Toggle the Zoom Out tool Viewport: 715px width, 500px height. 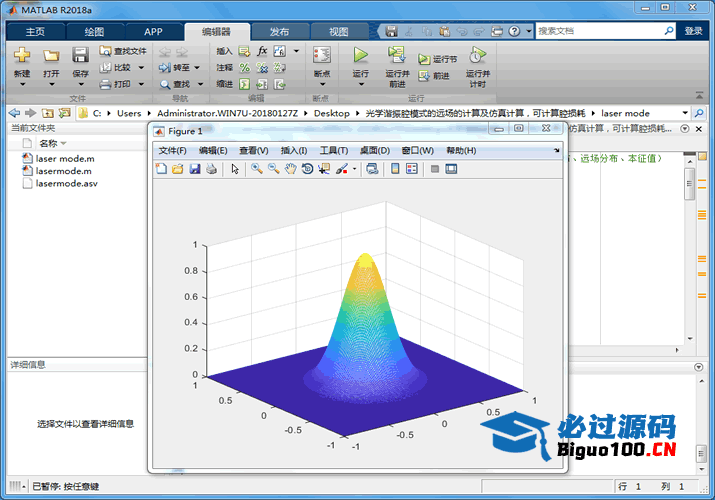coord(274,169)
